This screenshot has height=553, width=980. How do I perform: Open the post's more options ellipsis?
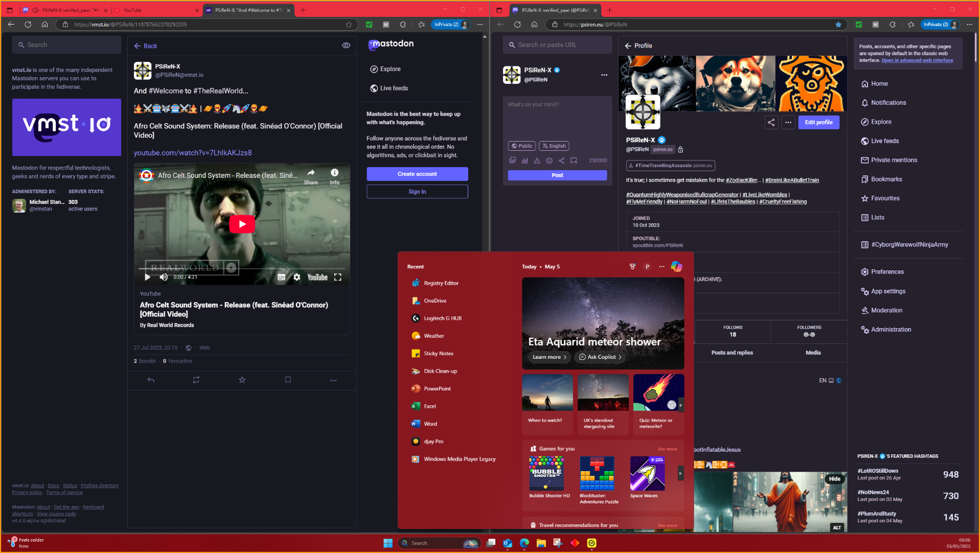click(333, 380)
